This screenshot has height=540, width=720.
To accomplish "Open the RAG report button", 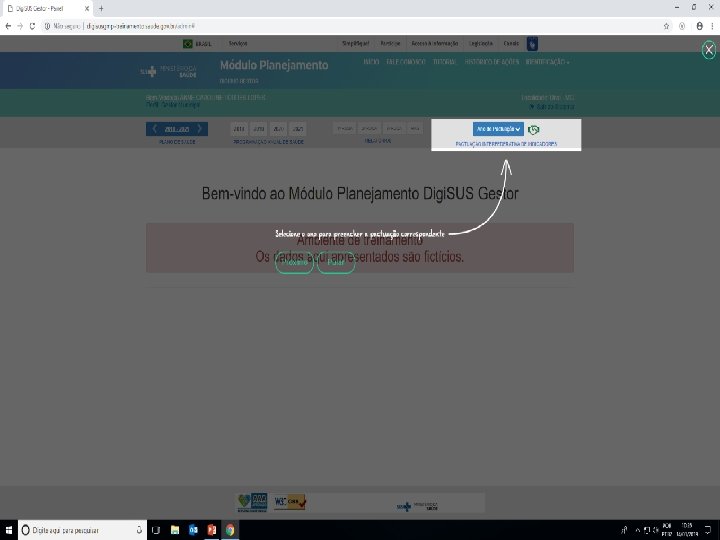I will coord(415,129).
